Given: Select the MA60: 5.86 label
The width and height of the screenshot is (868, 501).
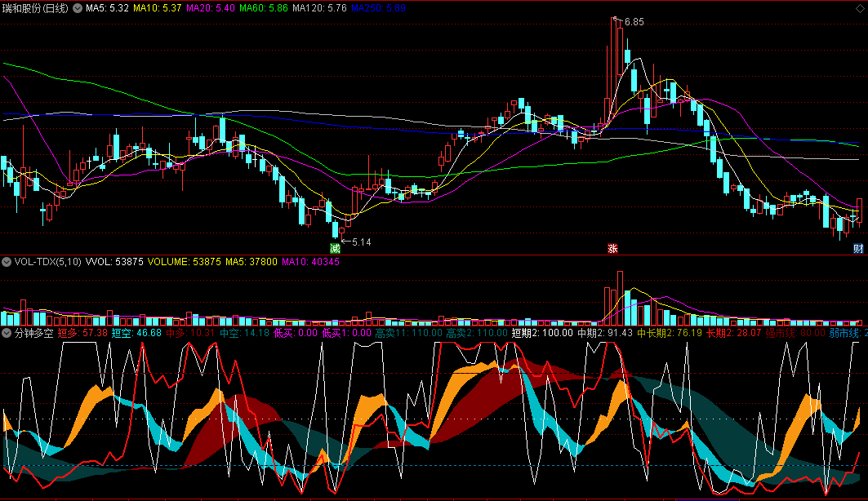Looking at the screenshot, I should click(x=264, y=8).
